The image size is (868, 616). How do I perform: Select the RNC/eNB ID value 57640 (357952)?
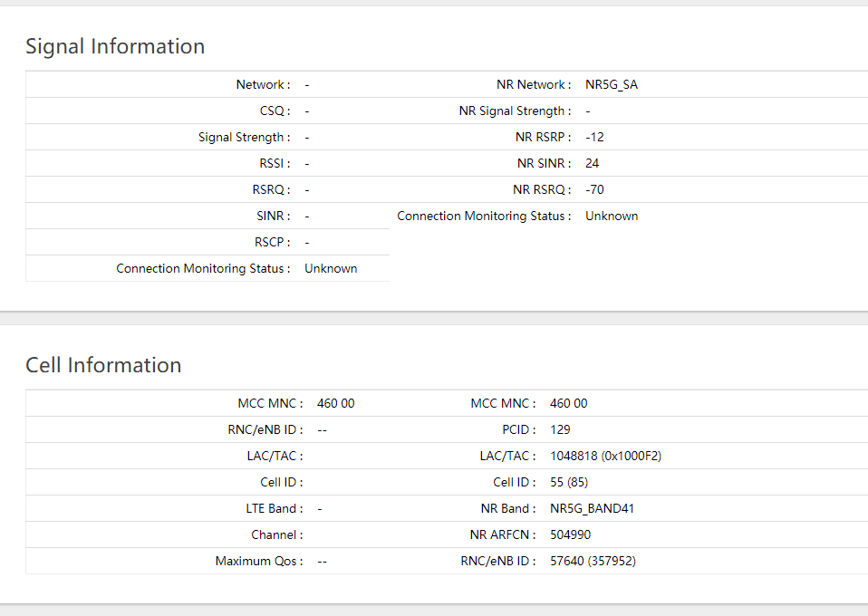(x=593, y=562)
